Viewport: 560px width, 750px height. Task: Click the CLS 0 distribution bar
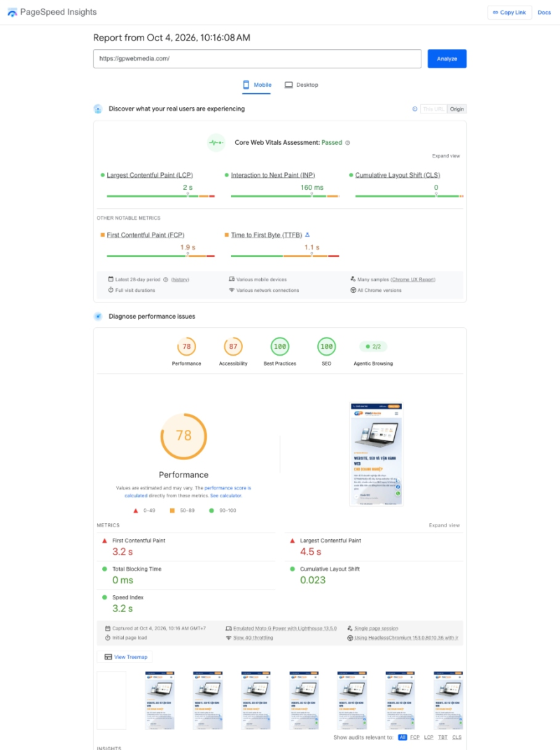(409, 196)
